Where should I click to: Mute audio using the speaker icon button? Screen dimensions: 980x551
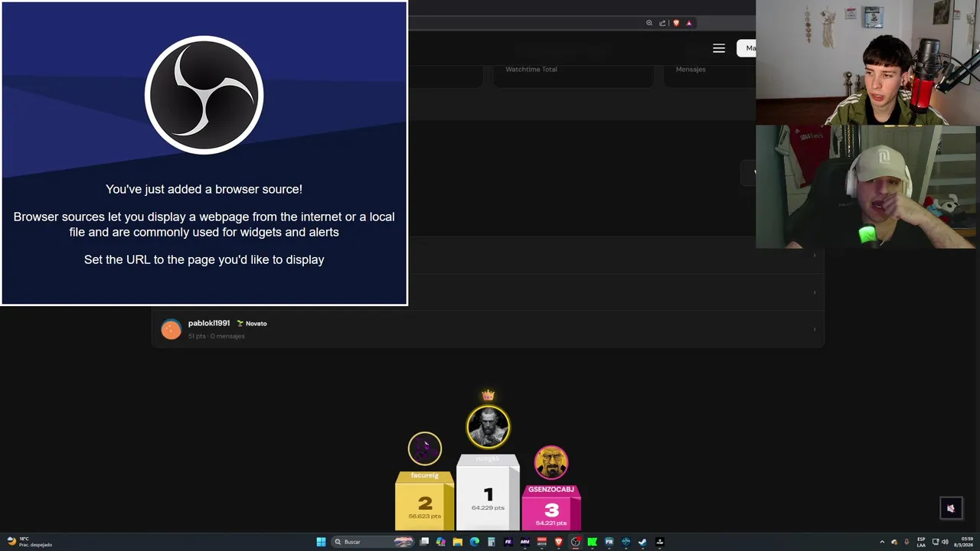(951, 508)
